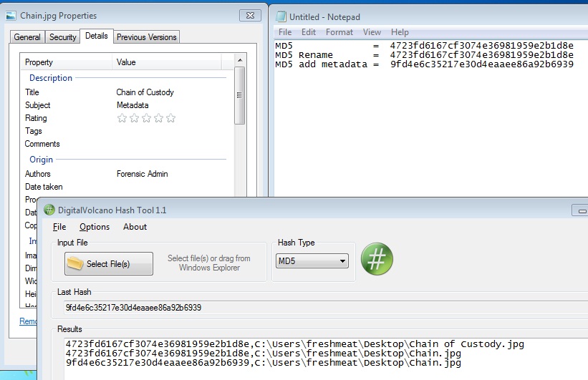Switch to the General tab
The height and width of the screenshot is (380, 588).
pyautogui.click(x=27, y=37)
